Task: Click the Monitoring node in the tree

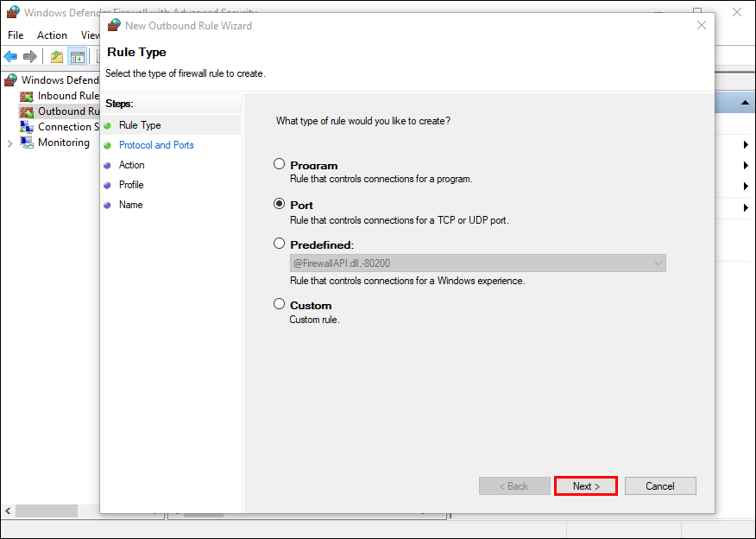Action: (x=63, y=143)
